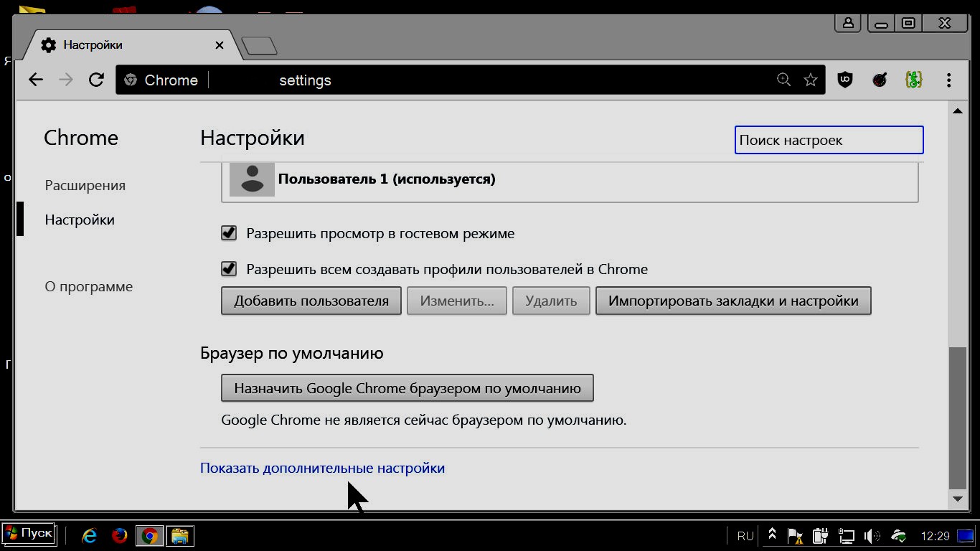Open the Пуск start menu
Viewport: 980px width, 551px height.
click(29, 534)
